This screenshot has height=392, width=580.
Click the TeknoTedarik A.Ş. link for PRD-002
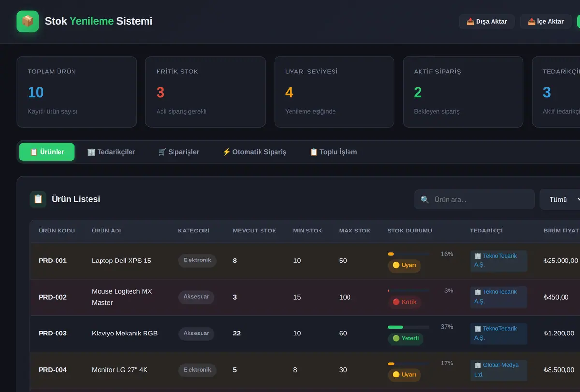coord(498,297)
